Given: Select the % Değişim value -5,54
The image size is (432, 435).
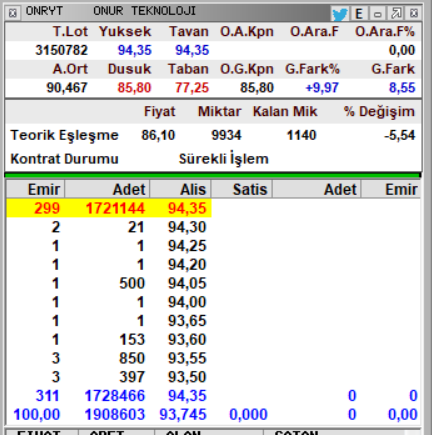Looking at the screenshot, I should [x=400, y=135].
